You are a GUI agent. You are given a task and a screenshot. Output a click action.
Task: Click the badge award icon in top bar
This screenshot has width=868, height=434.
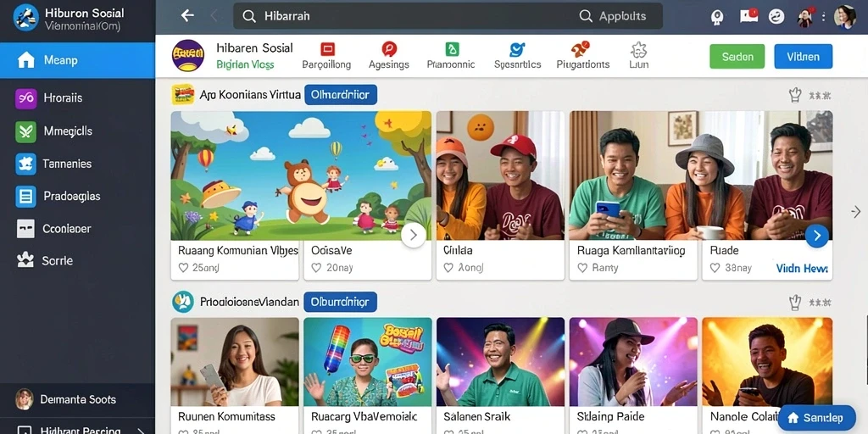coord(717,17)
